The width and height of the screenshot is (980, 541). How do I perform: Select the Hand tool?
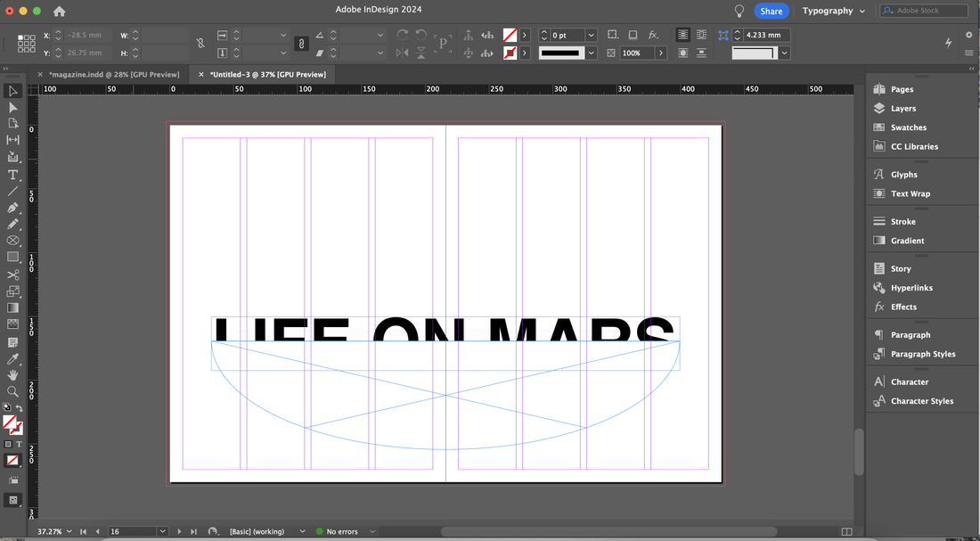point(12,375)
